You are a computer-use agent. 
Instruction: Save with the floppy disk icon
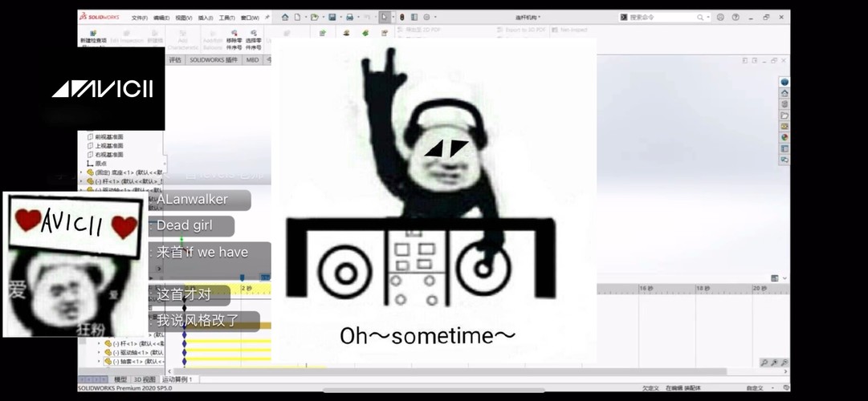[332, 17]
